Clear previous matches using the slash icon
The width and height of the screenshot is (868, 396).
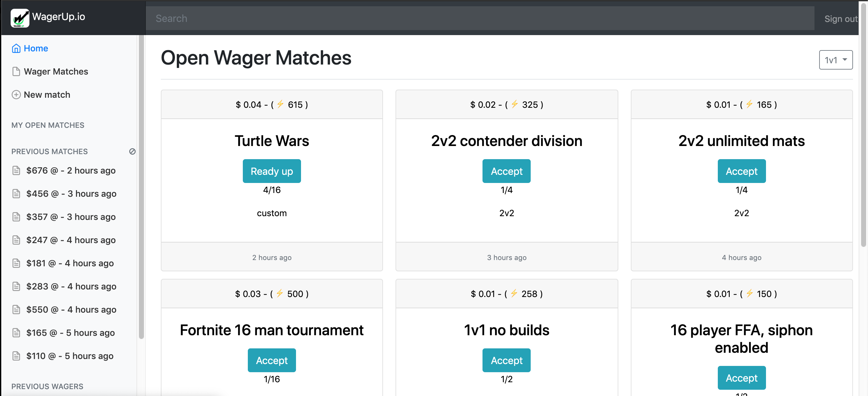click(x=132, y=151)
